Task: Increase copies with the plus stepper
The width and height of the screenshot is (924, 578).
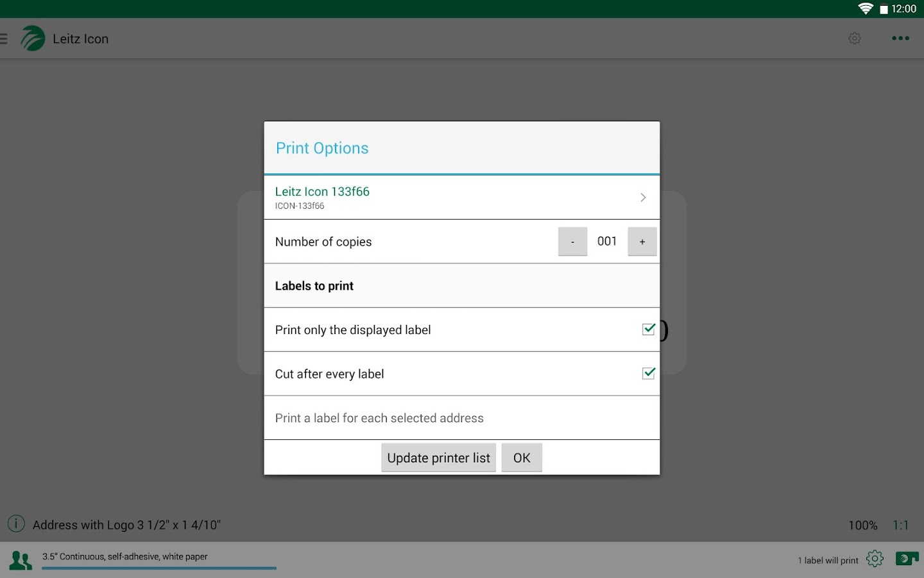Action: click(642, 241)
